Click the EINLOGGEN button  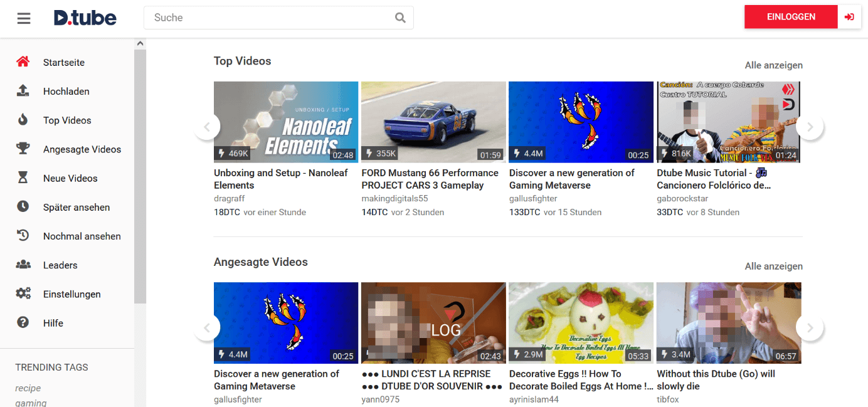coord(791,17)
